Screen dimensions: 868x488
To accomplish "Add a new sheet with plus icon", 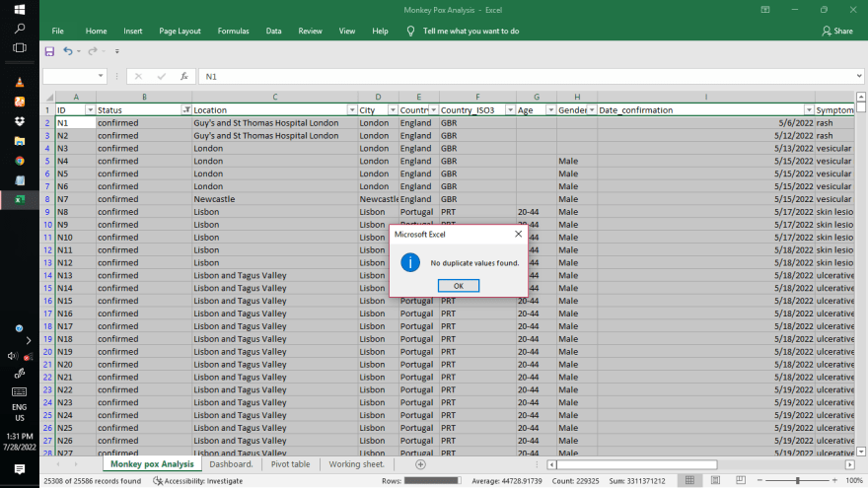I will pyautogui.click(x=421, y=464).
